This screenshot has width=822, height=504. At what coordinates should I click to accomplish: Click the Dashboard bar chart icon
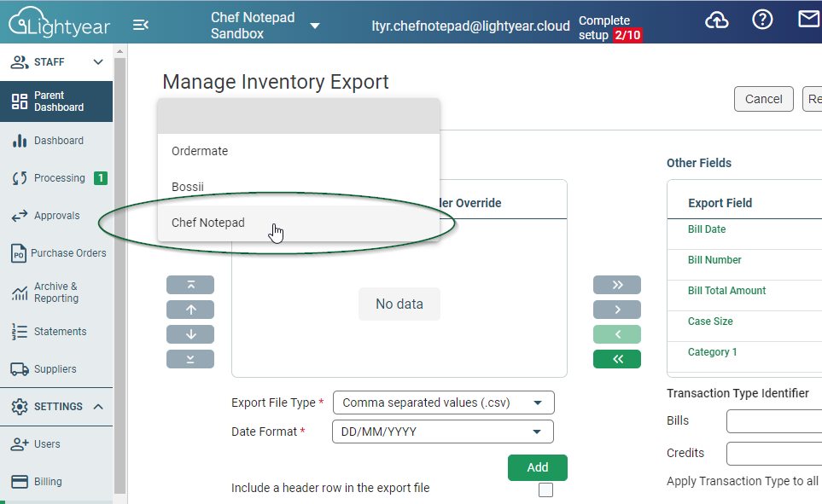tap(20, 141)
